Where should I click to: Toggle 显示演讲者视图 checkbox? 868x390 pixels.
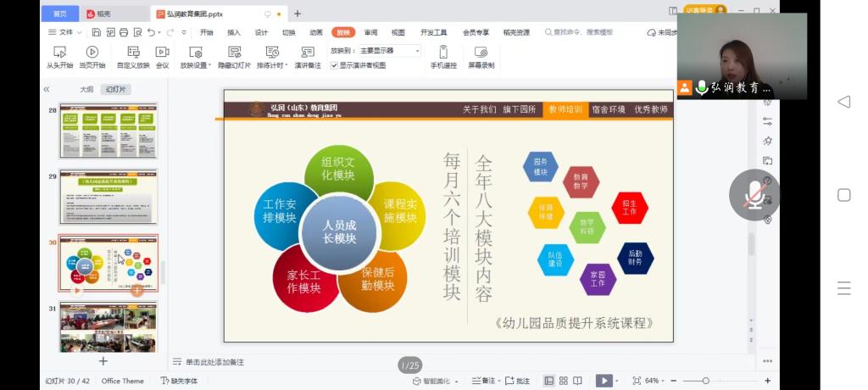[333, 65]
